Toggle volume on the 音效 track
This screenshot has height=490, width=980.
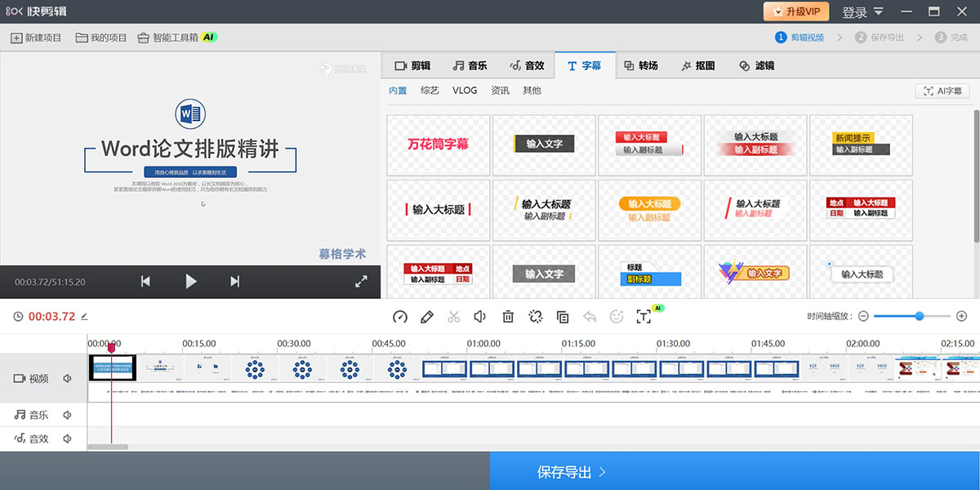68,439
